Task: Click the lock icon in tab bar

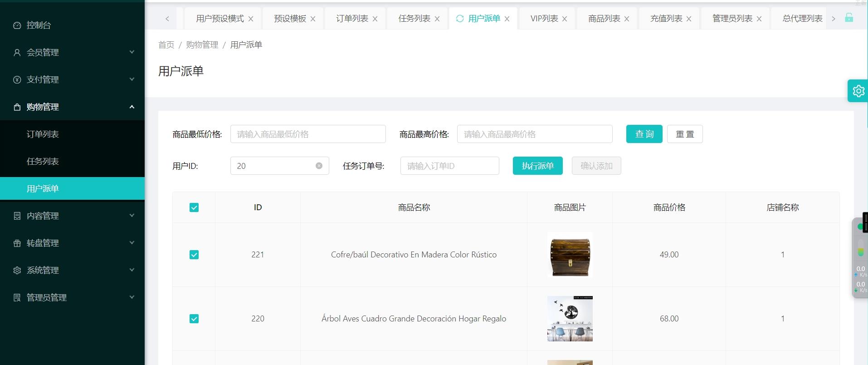Action: point(849,18)
